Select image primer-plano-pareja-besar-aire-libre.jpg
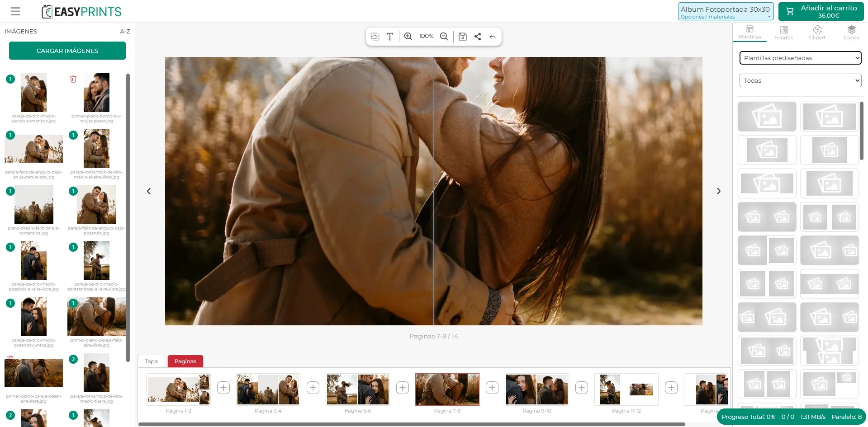Image resolution: width=868 pixels, height=427 pixels. coord(33,373)
